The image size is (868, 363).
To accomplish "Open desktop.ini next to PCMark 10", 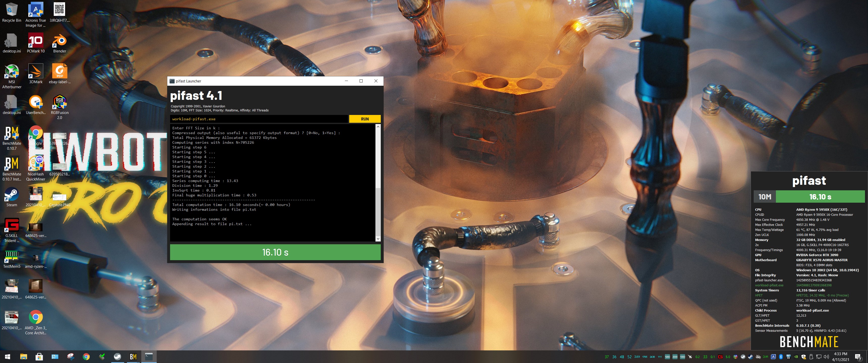I will point(12,43).
